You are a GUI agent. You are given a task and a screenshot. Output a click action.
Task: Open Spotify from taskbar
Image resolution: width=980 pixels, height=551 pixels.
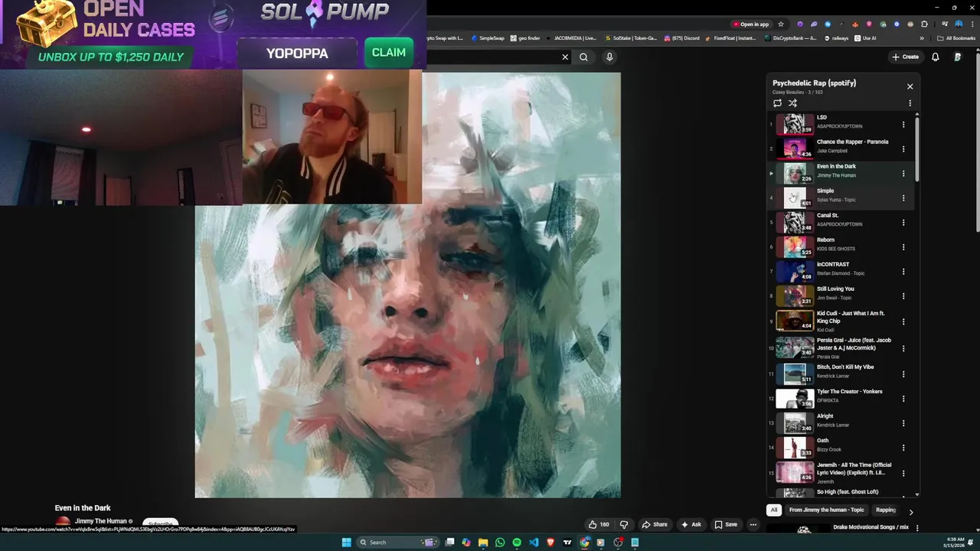517,543
